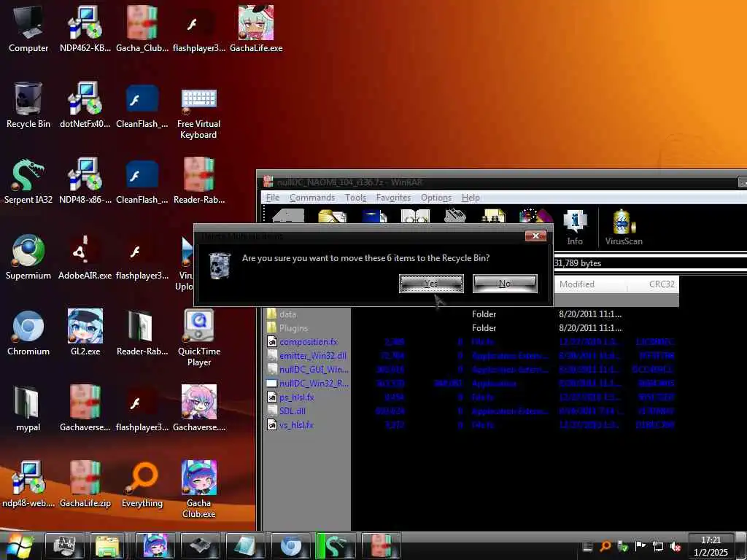Select the NDP462-KB installer desktop icon
747x560 pixels.
click(85, 28)
